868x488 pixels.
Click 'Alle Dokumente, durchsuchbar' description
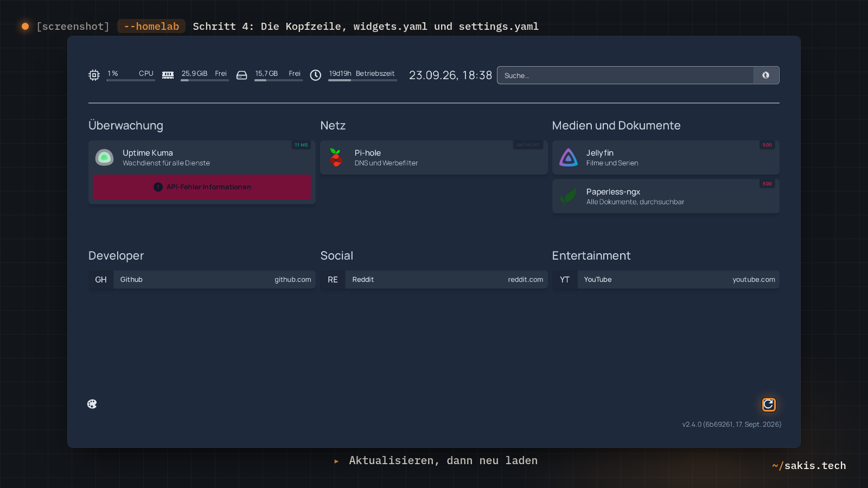(x=635, y=202)
